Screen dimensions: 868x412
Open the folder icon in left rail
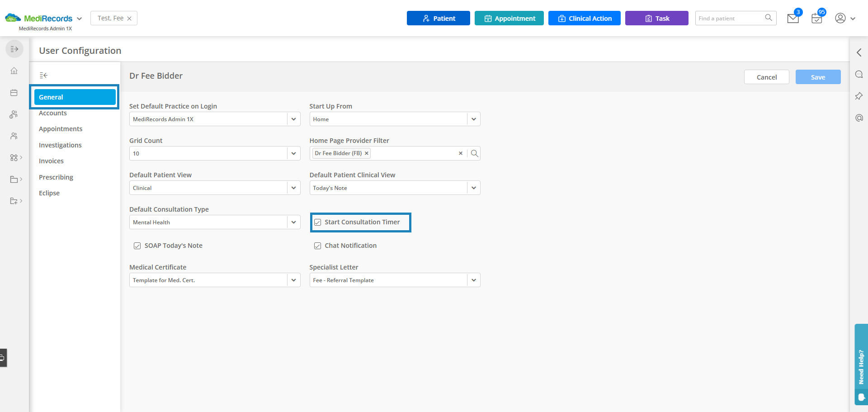pyautogui.click(x=14, y=179)
